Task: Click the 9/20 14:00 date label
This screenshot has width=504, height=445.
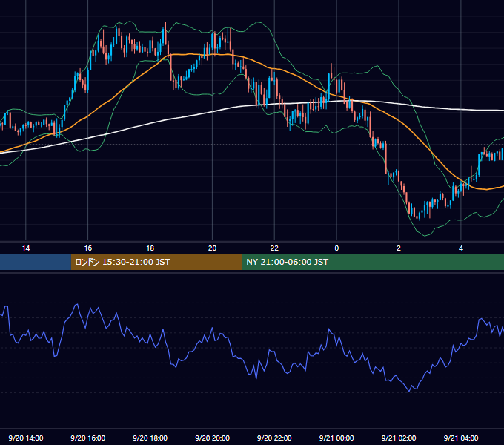Action: pyautogui.click(x=26, y=438)
